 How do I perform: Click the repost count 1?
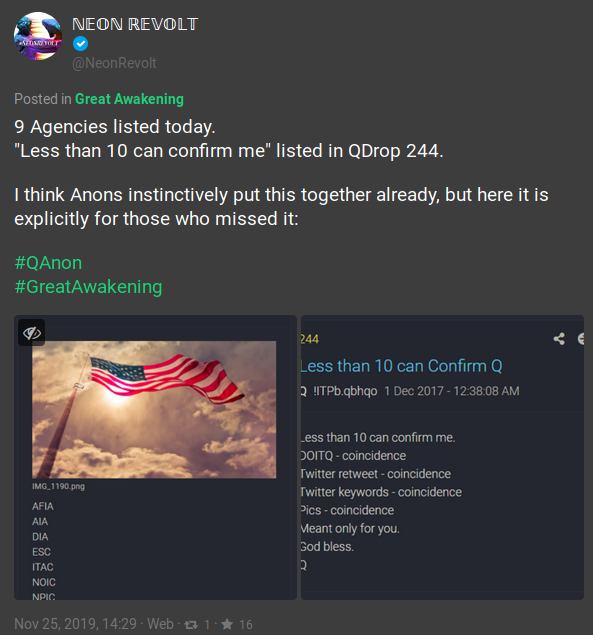coord(207,624)
